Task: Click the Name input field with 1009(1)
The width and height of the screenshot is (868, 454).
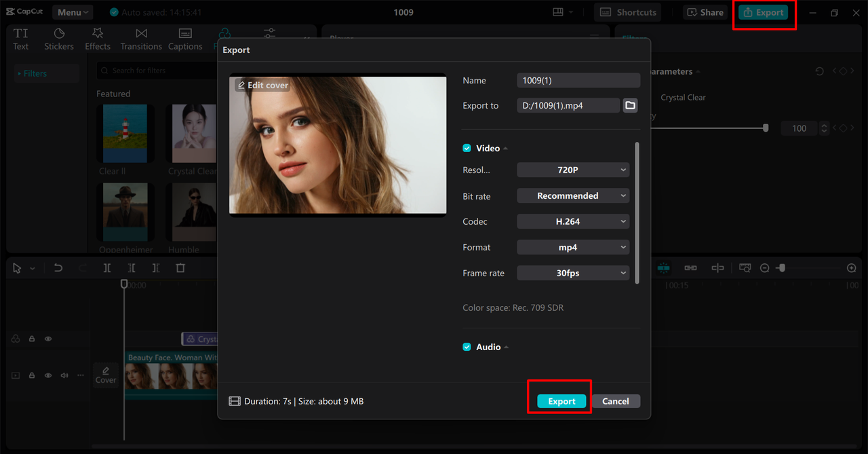Action: tap(578, 80)
